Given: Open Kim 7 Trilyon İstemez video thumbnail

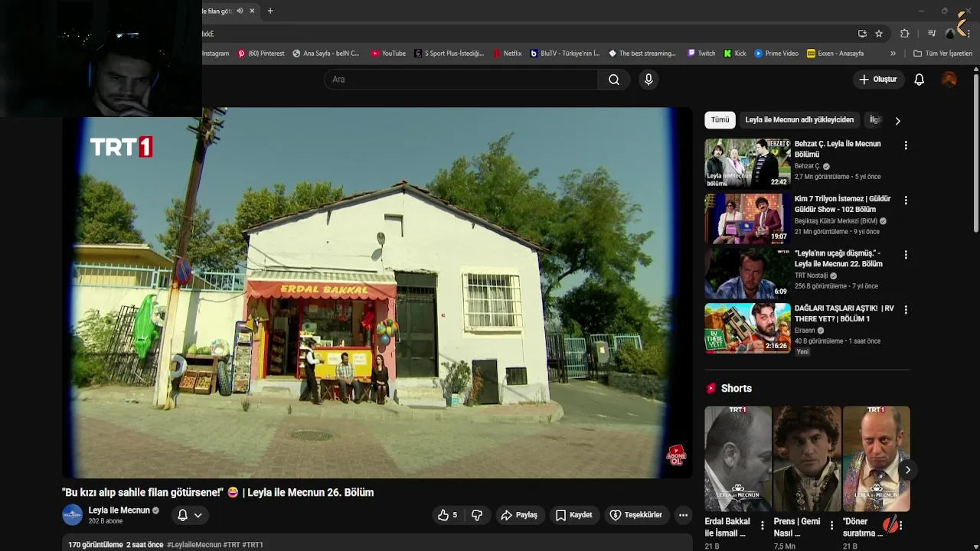Looking at the screenshot, I should pyautogui.click(x=747, y=218).
